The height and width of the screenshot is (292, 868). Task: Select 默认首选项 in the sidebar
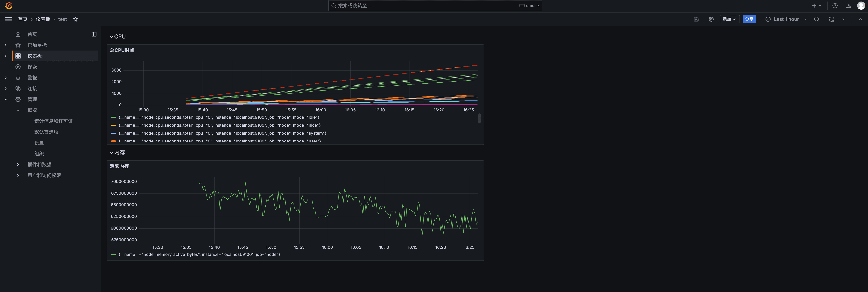[x=46, y=132]
